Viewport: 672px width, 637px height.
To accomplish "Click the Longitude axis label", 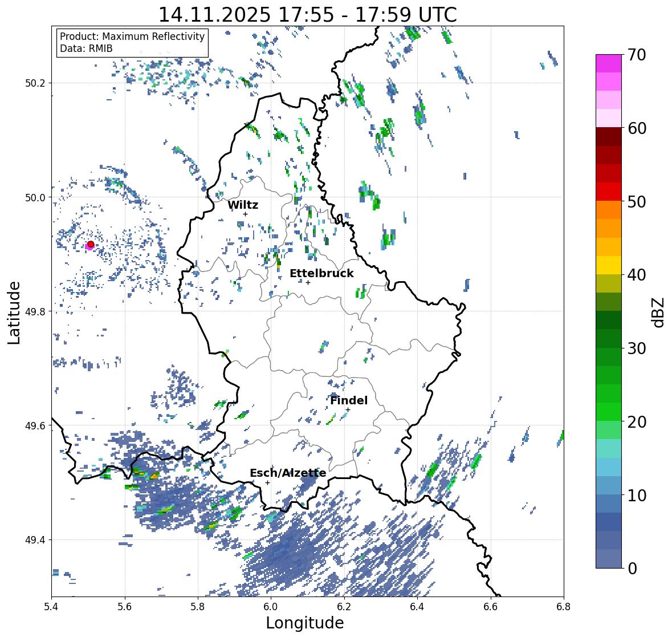I will pos(305,623).
